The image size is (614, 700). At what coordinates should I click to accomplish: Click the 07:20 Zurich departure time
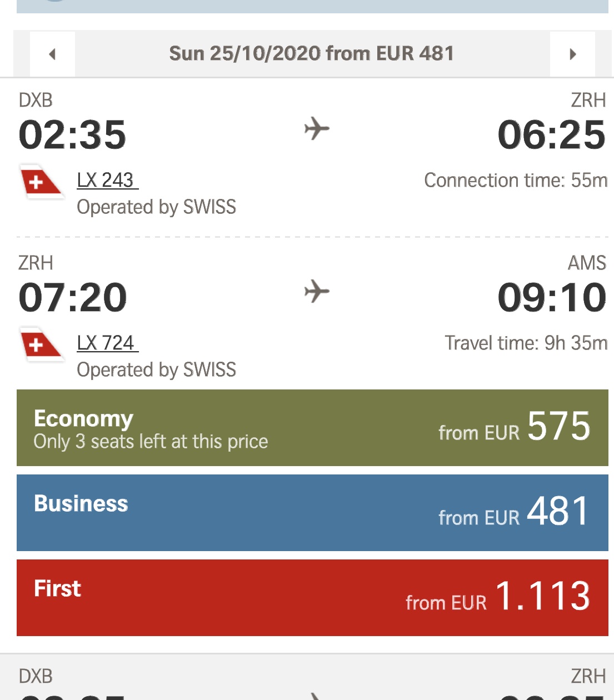coord(73,298)
